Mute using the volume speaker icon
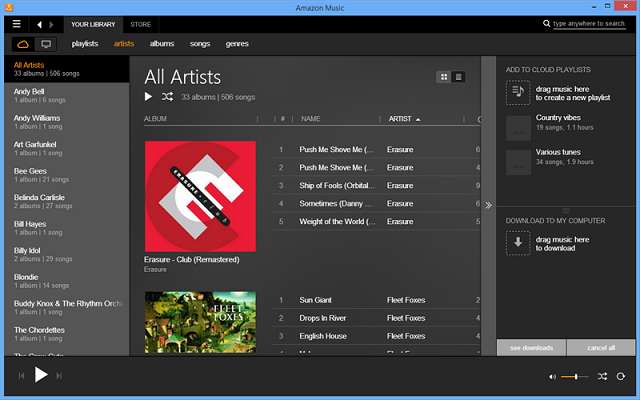 pos(552,376)
